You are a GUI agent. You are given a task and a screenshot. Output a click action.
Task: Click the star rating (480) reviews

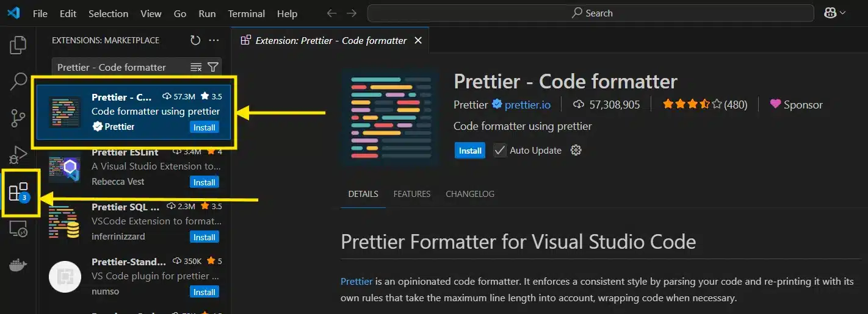[704, 104]
